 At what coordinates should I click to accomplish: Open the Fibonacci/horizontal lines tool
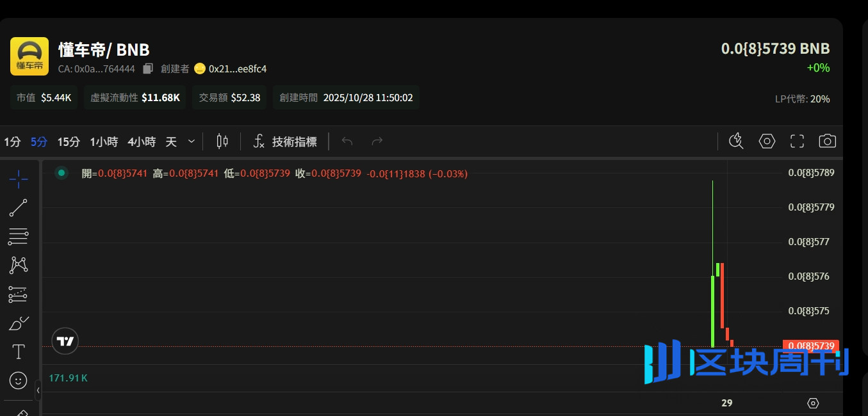click(x=18, y=237)
